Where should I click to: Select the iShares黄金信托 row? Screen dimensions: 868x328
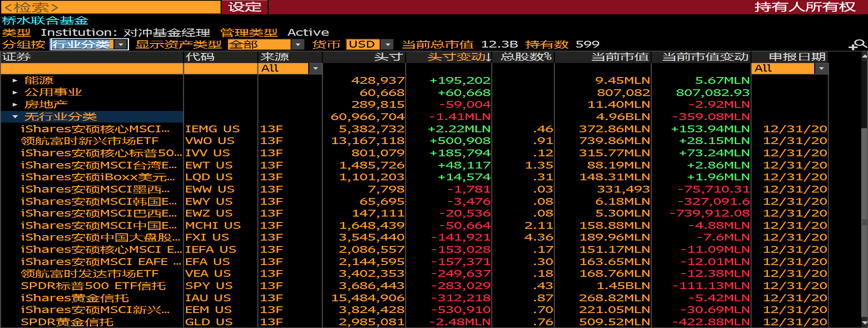point(414,298)
